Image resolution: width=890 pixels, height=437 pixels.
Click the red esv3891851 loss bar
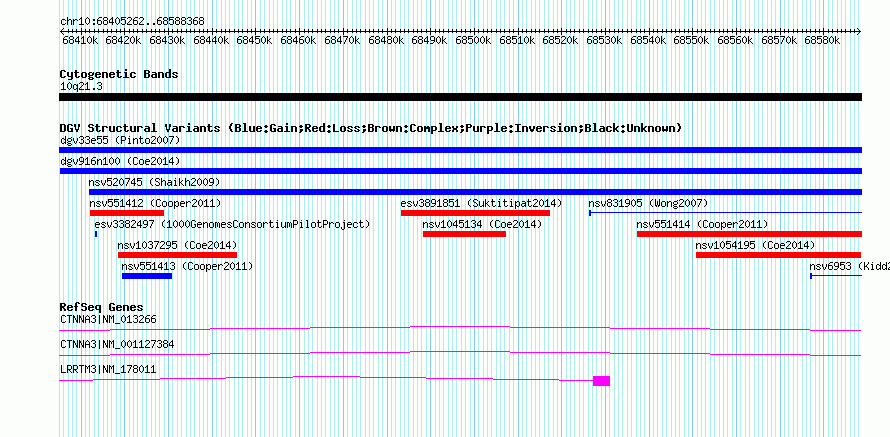(x=475, y=213)
